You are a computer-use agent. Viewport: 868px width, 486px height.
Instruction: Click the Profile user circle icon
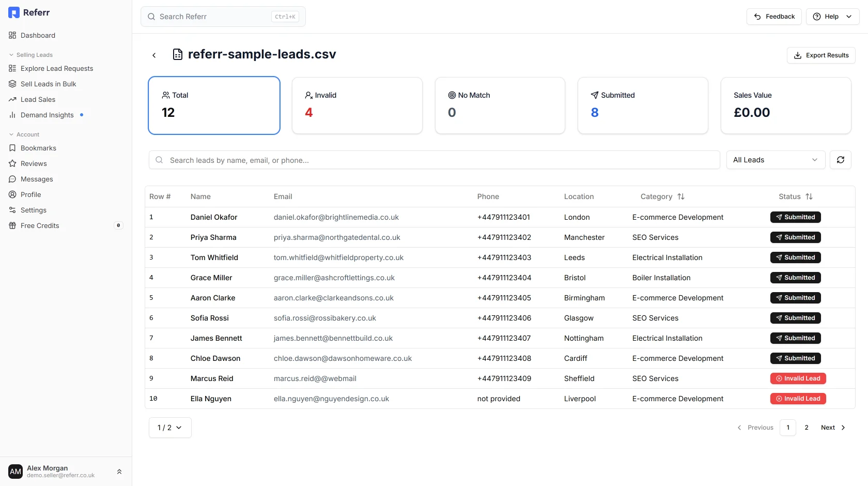coord(12,194)
